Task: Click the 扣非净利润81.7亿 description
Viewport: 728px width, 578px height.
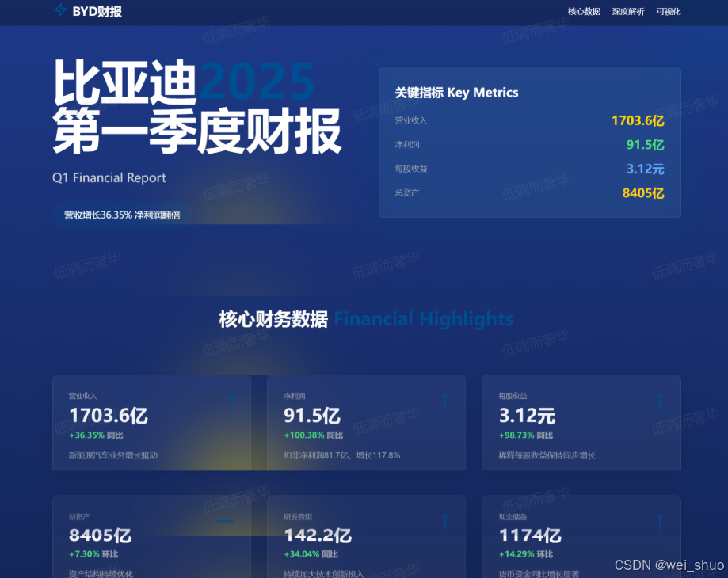Action: pyautogui.click(x=341, y=455)
